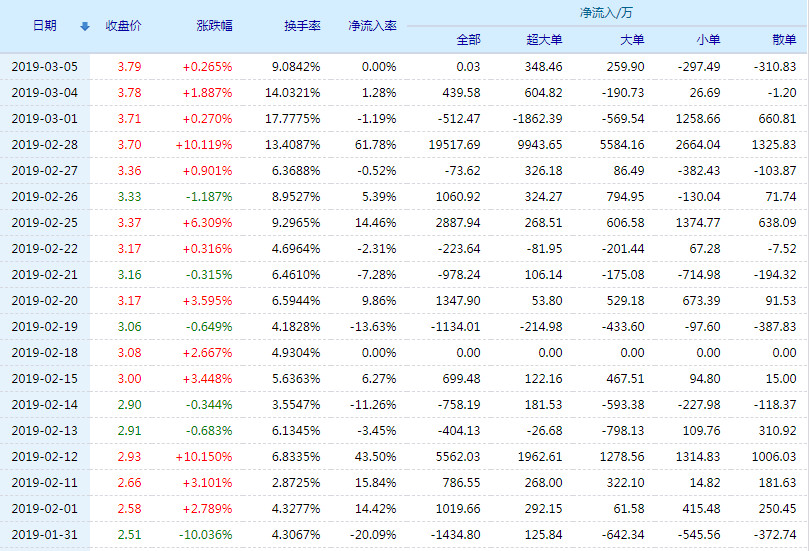812x551 pixels.
Task: Click the 净流入/万 group header
Action: click(606, 12)
